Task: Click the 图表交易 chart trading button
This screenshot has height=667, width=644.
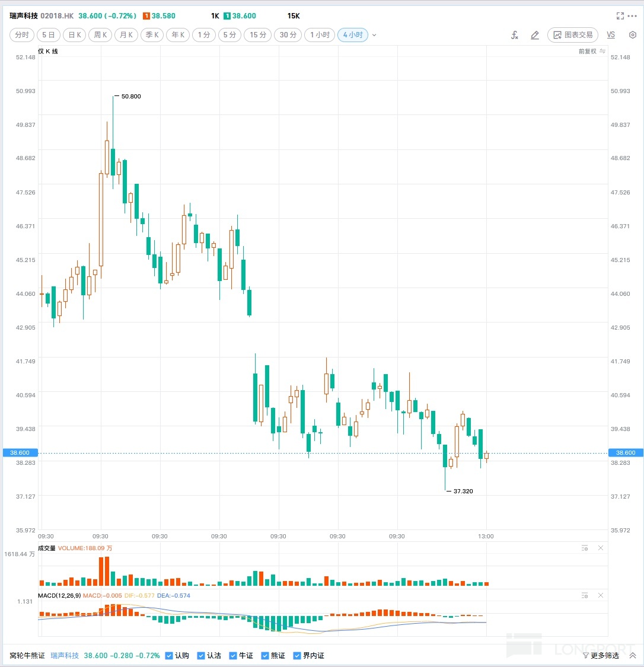Action: pos(573,35)
